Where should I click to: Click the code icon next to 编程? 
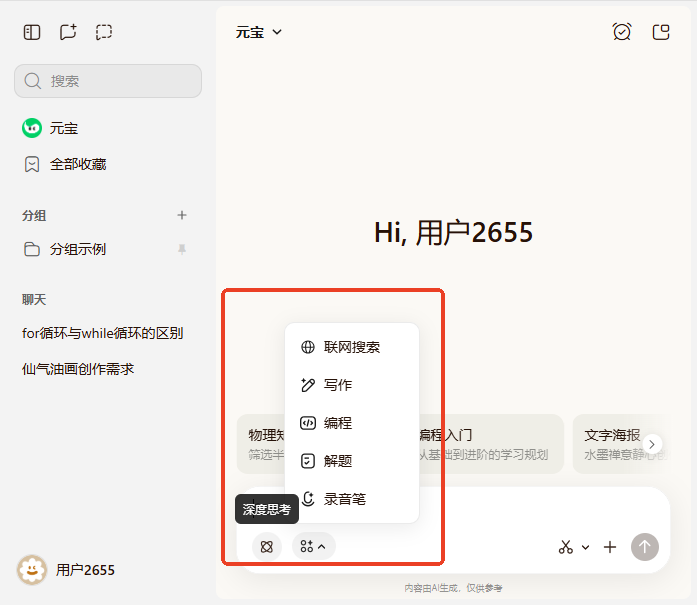[x=308, y=423]
